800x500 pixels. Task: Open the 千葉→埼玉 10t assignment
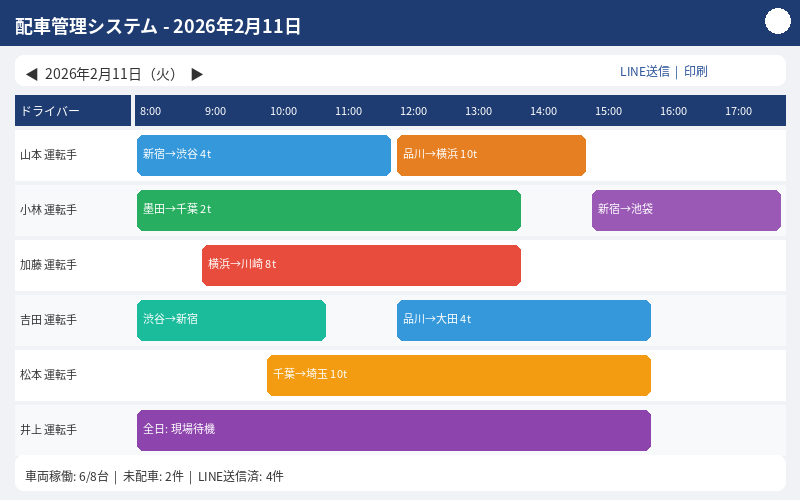(x=458, y=375)
